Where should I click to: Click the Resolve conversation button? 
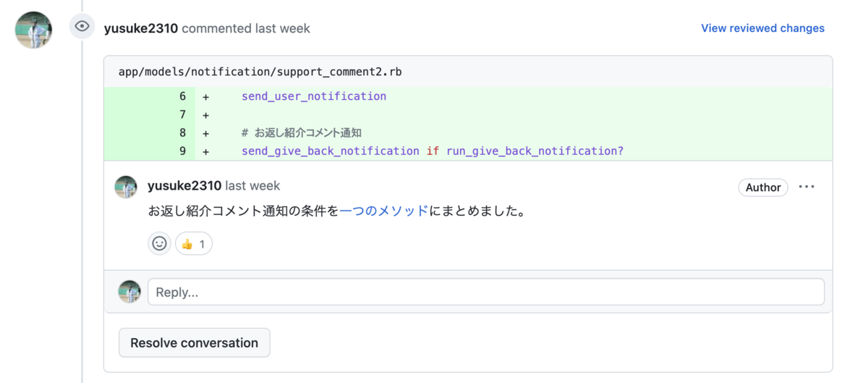pos(194,342)
